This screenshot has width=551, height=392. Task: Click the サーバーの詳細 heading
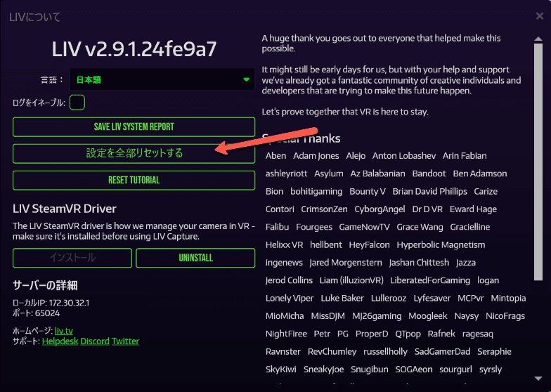point(45,285)
